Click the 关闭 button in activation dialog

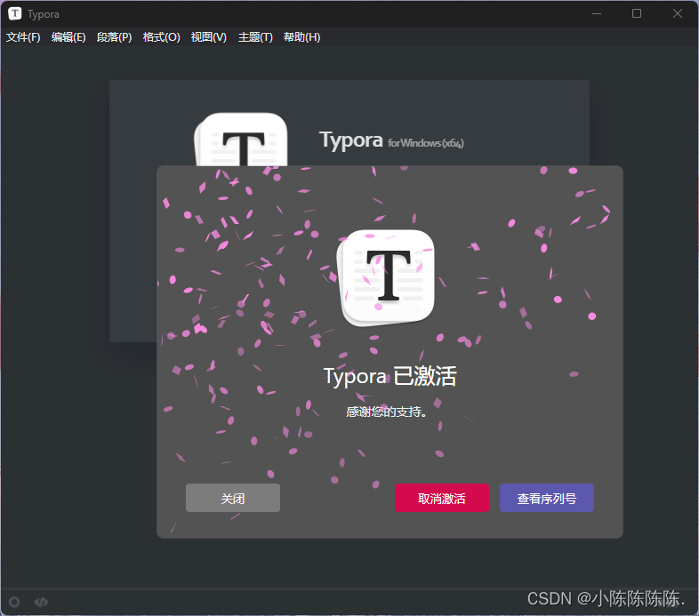233,498
